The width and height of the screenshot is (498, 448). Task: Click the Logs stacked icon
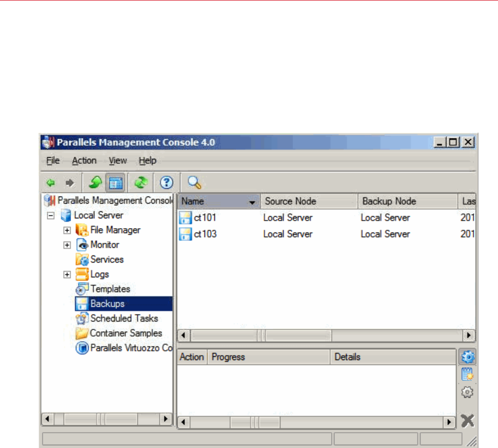click(82, 274)
